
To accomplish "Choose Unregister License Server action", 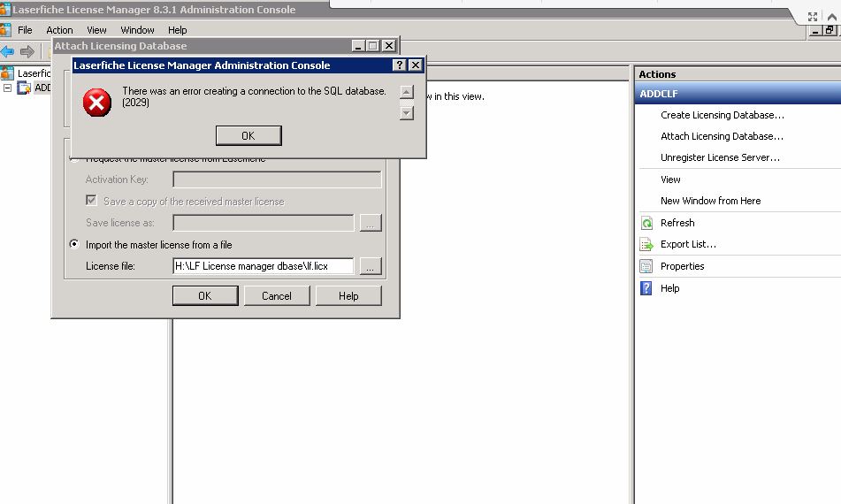I will click(720, 157).
